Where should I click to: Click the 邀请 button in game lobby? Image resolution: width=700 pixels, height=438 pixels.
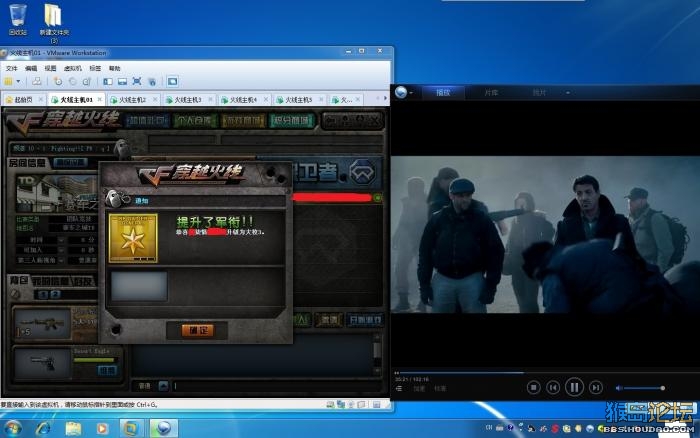(329, 320)
